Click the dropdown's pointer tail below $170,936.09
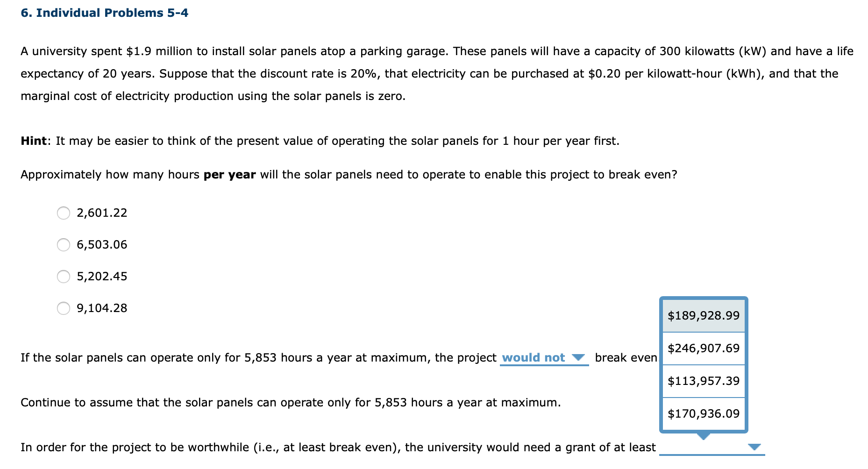Screen dimensions: 868x469 pos(703,436)
